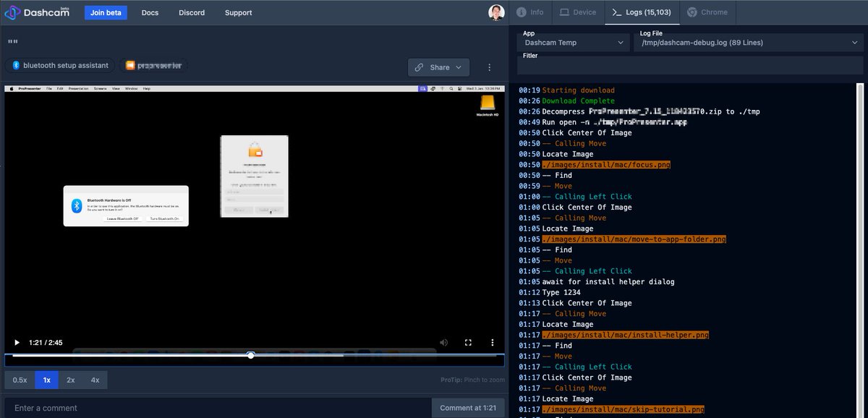This screenshot has height=418, width=868.
Task: Click the video progress slider handle
Action: tap(251, 355)
